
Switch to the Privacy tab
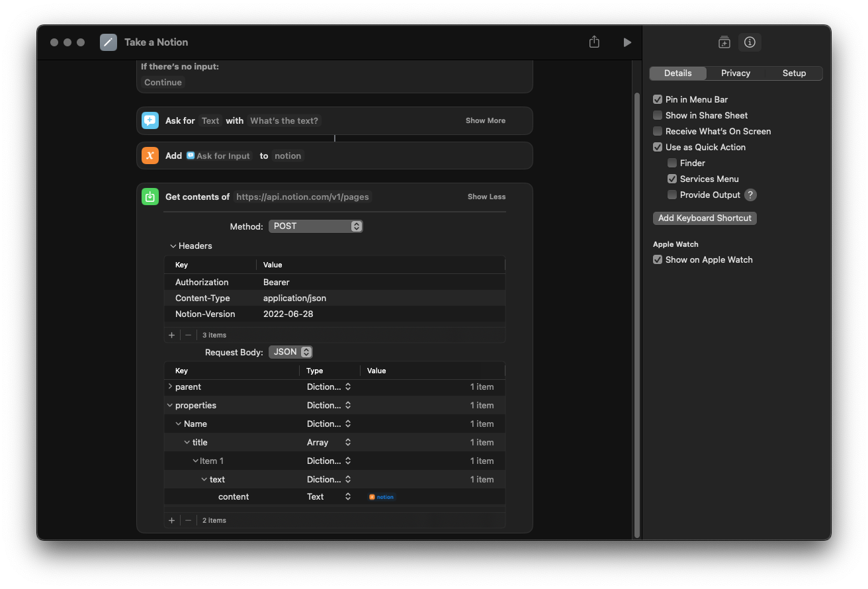pos(736,73)
